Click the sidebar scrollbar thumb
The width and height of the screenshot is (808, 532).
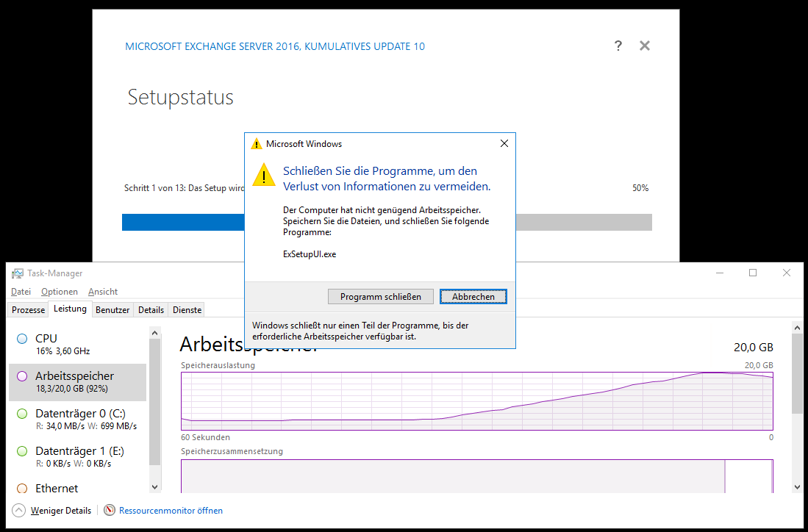[x=154, y=402]
